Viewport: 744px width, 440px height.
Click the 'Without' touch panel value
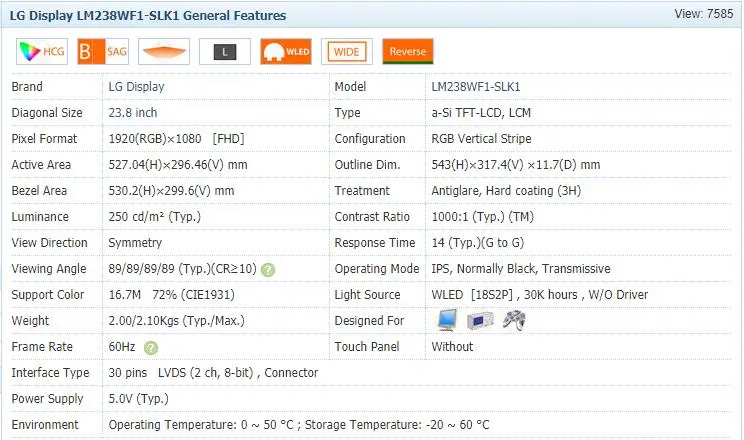point(452,347)
